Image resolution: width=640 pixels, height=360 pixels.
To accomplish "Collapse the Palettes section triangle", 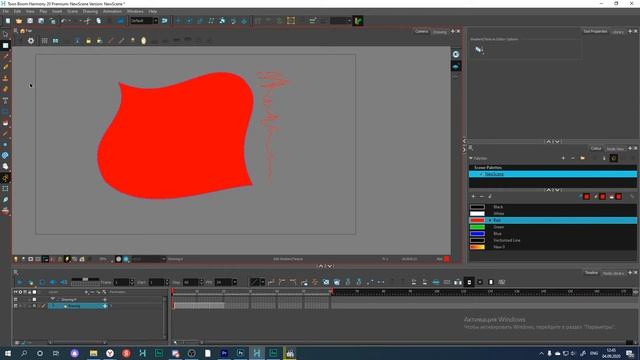I will pos(471,158).
